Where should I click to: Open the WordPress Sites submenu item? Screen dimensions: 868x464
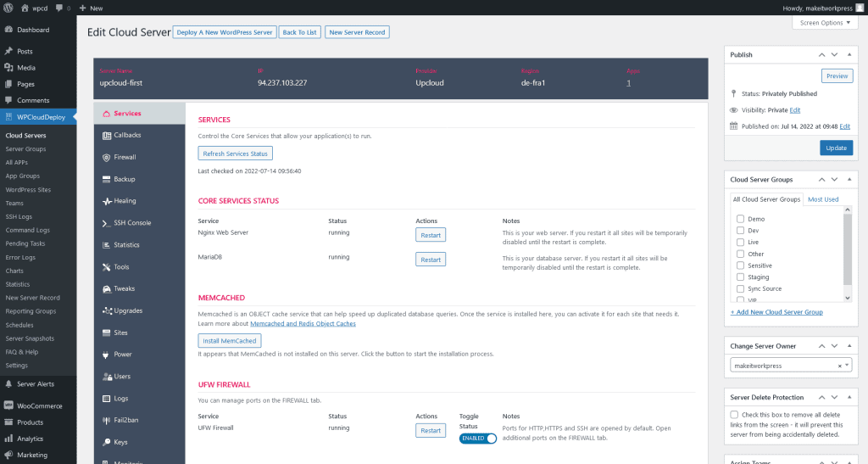[x=28, y=189]
